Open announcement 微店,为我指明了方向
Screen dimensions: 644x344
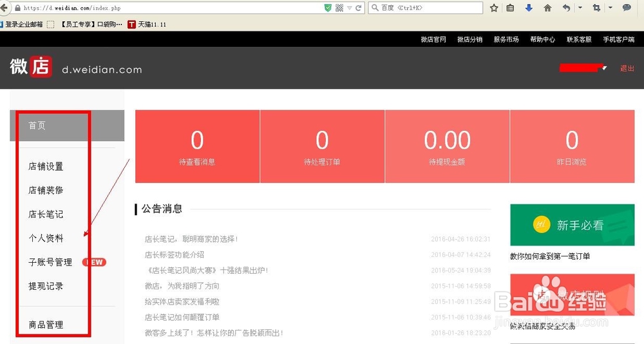182,285
